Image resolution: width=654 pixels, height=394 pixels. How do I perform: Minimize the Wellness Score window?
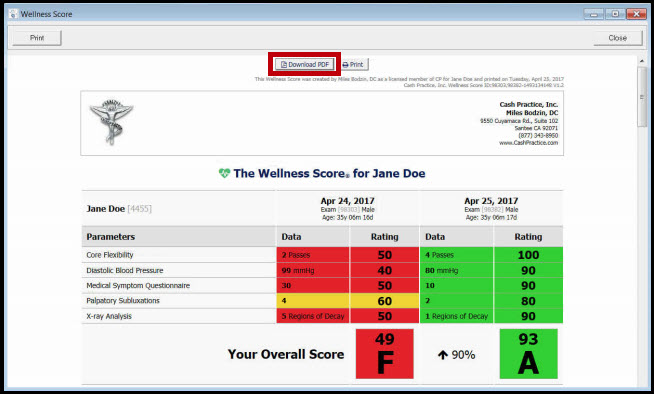[x=594, y=14]
